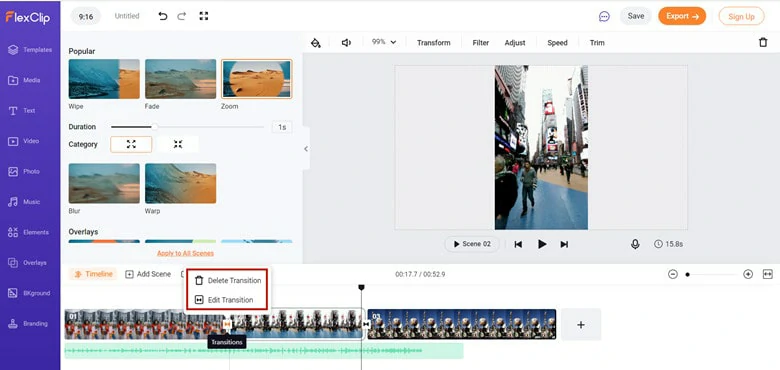780x370 pixels.
Task: Zoom in timeline with plus icon
Action: (748, 274)
